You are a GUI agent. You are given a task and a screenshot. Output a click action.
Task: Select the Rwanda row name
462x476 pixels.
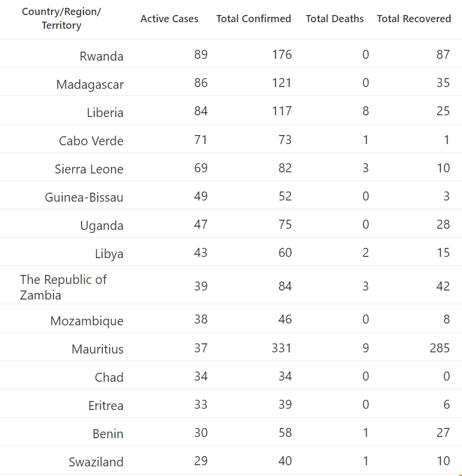pos(101,56)
